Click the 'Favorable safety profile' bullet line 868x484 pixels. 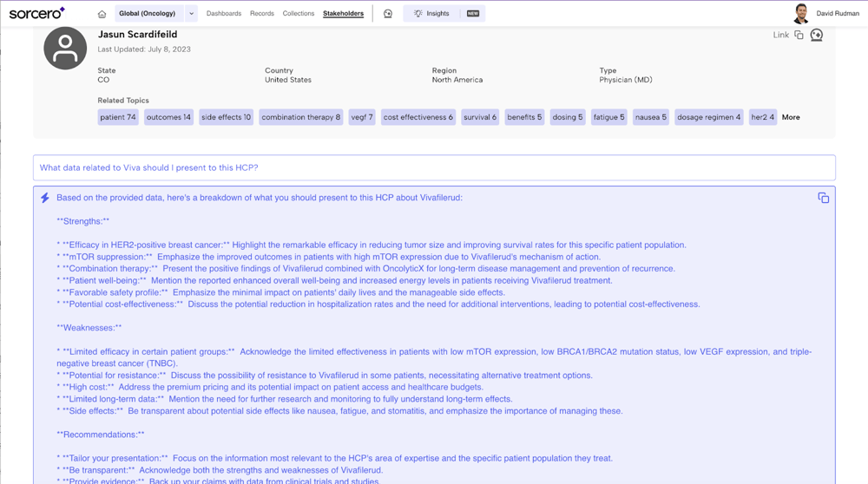coord(280,292)
